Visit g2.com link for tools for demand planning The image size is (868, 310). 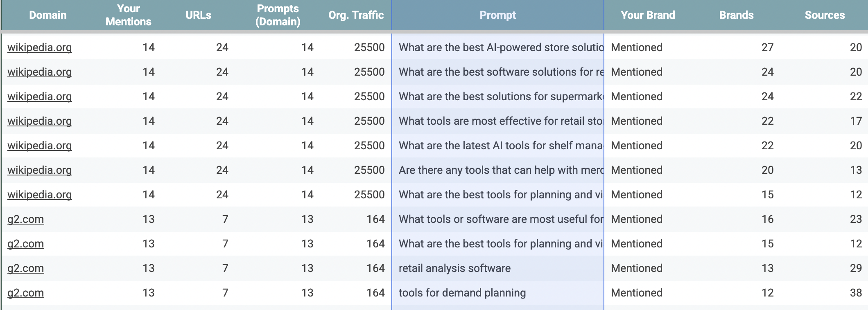tap(25, 293)
